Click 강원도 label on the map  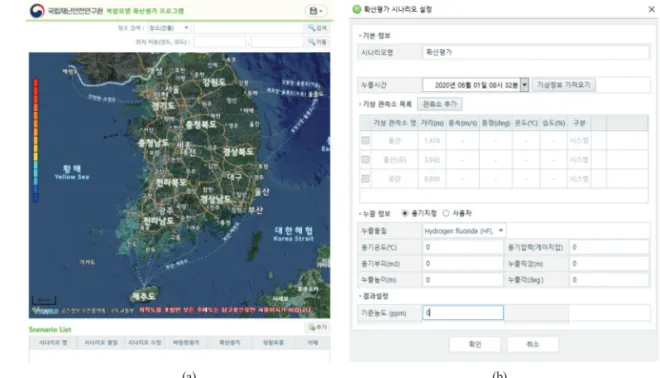[214, 82]
